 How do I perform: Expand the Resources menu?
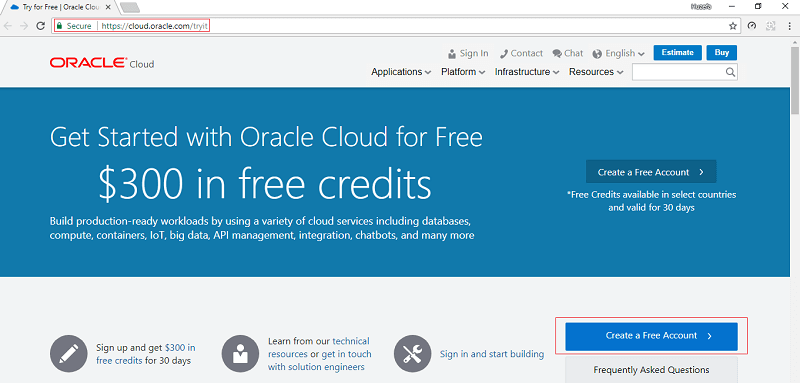tap(596, 72)
